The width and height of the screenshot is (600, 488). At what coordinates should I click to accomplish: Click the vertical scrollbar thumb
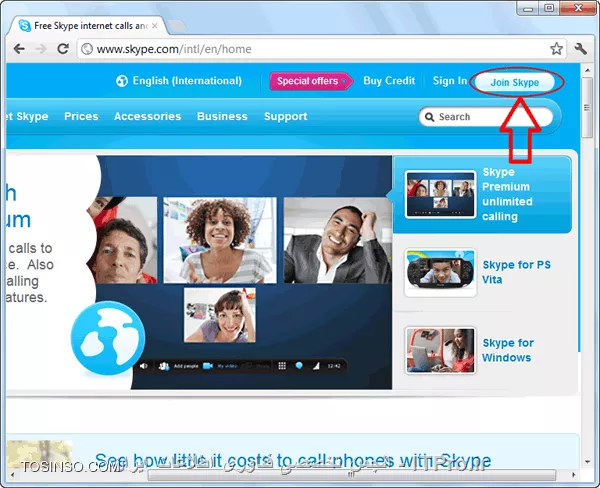pos(587,108)
